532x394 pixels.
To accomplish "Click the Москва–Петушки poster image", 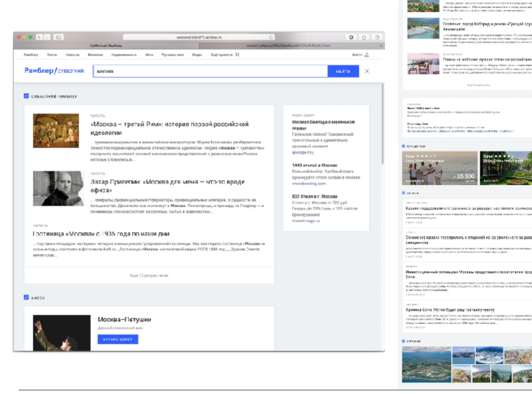I will 62,333.
